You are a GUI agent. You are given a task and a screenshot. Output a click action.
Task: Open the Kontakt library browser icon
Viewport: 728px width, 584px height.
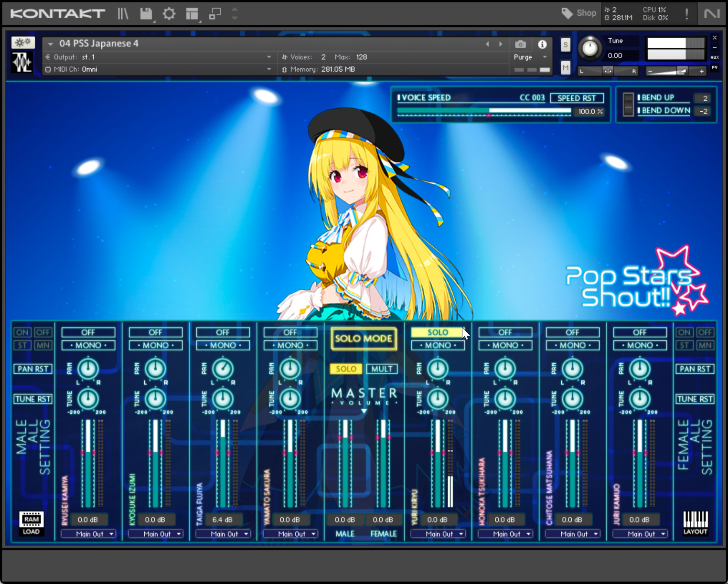[123, 14]
